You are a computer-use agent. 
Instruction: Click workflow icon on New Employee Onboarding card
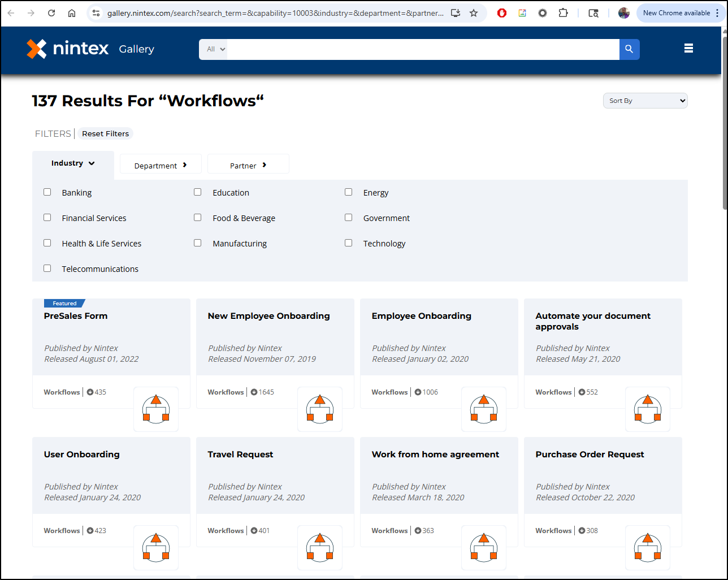(x=320, y=409)
